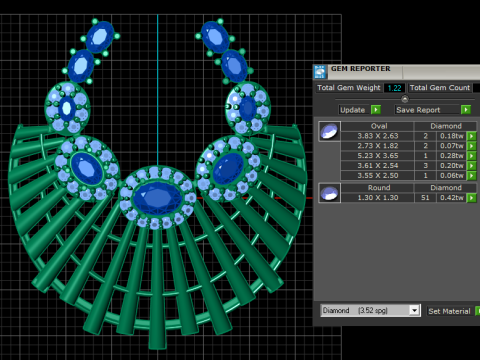Click the Save Report button label

(427, 110)
